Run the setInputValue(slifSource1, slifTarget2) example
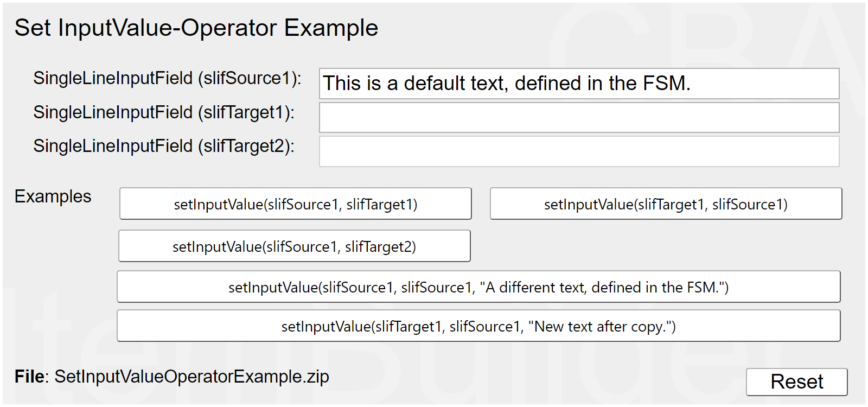Screen dimensions: 868x407 tap(295, 246)
